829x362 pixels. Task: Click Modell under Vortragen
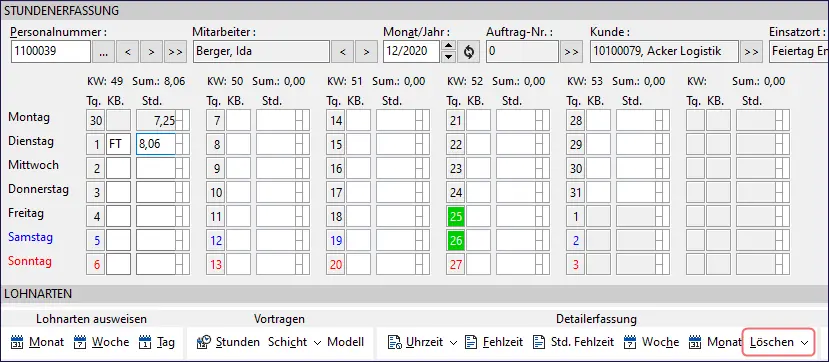pos(345,342)
